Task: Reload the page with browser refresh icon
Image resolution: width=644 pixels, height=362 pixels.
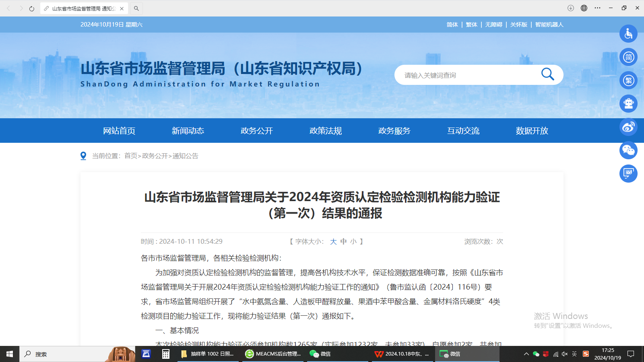Action: tap(32, 8)
